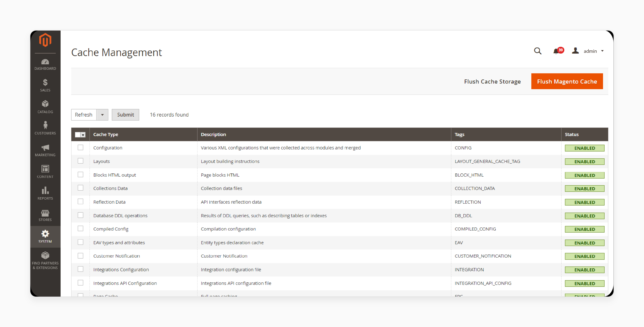644x327 pixels.
Task: Click ENABLED status for Reflection Data
Action: pos(584,202)
